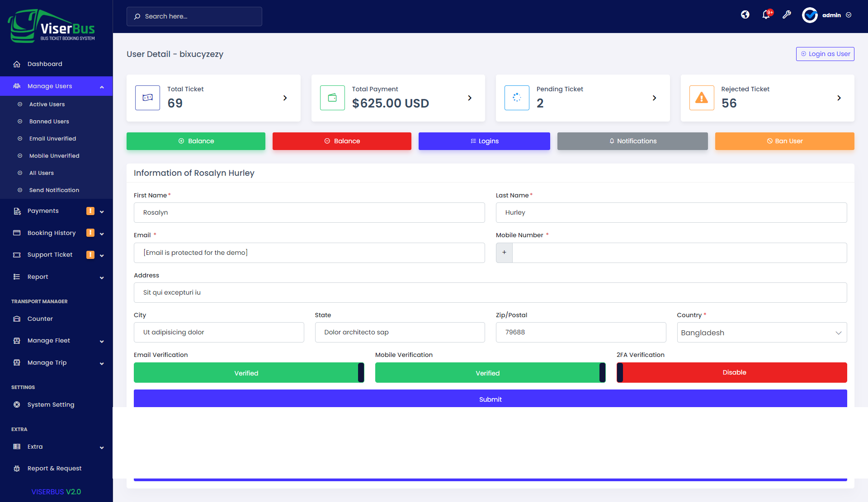
Task: Go to Send Notification in the sidebar
Action: [54, 190]
